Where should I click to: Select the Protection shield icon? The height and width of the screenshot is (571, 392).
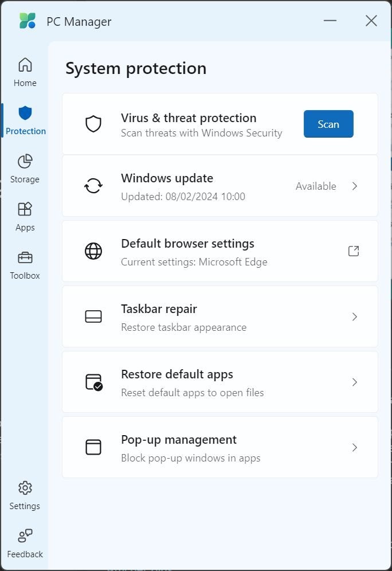(25, 113)
